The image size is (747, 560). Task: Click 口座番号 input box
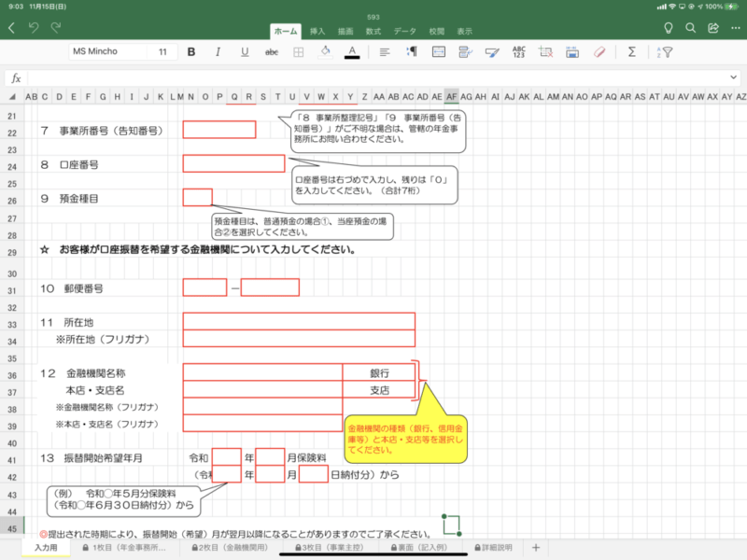point(234,163)
